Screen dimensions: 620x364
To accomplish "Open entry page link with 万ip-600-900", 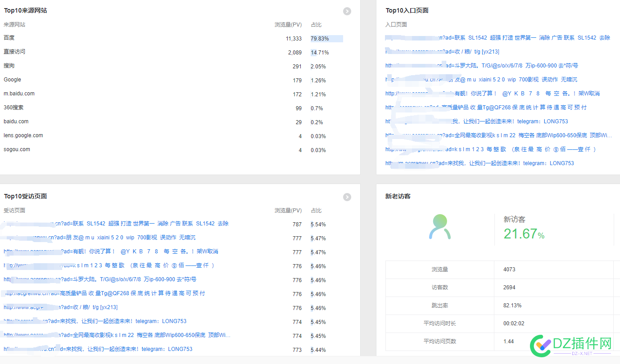I will [x=482, y=66].
